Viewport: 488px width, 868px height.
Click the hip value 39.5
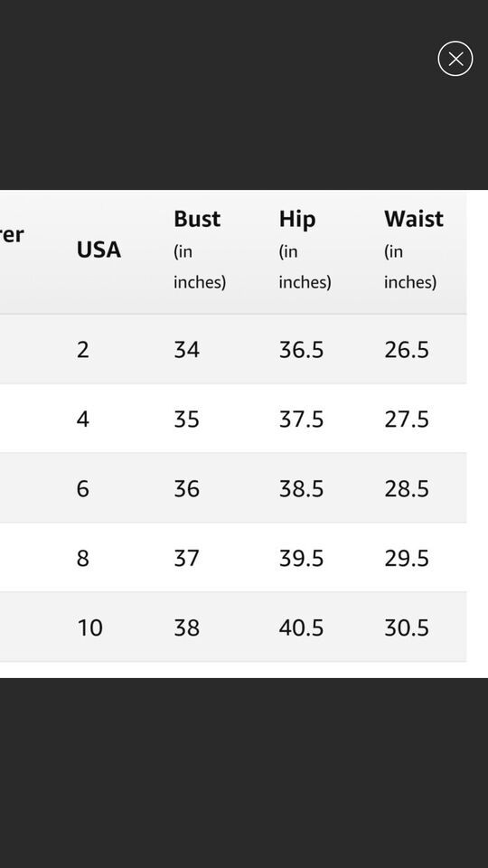point(301,558)
